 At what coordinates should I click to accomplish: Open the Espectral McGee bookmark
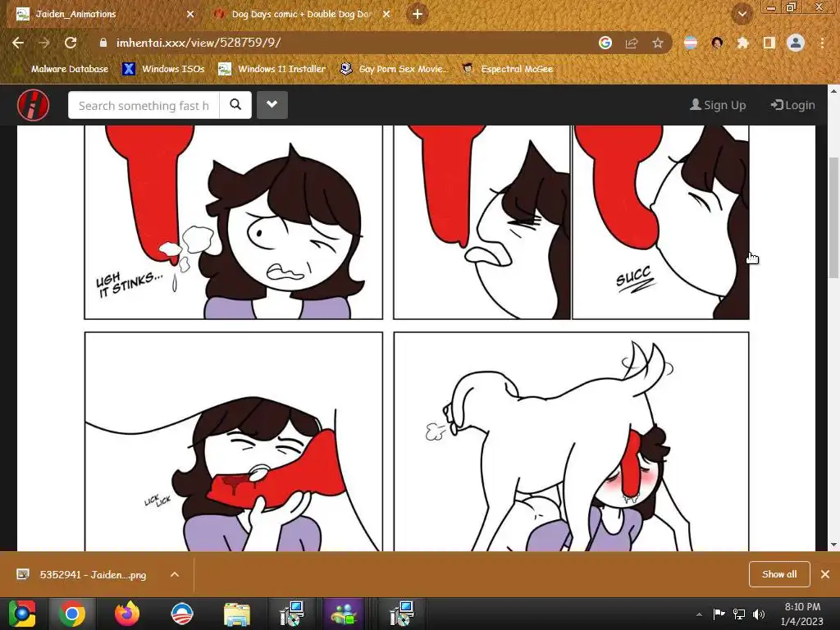pos(507,69)
